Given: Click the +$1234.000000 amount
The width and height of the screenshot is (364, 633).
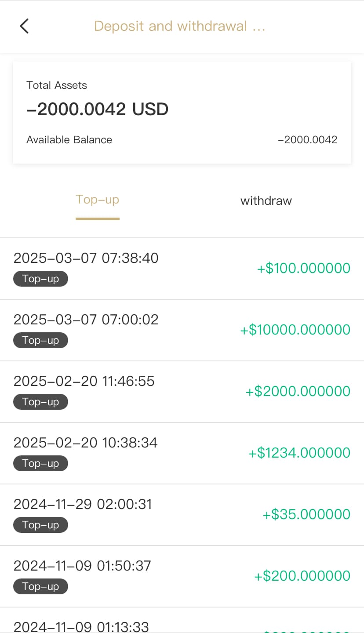Looking at the screenshot, I should pos(299,453).
